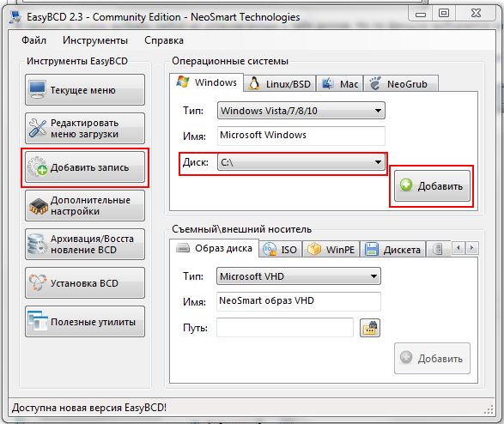This screenshot has height=424, width=504.
Task: Click the Microsoft Windows name field
Action: point(301,136)
